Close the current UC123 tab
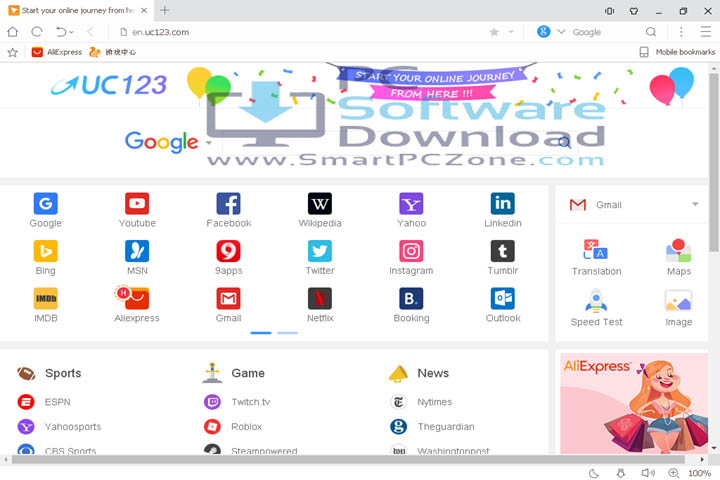720x480 pixels. pyautogui.click(x=144, y=10)
